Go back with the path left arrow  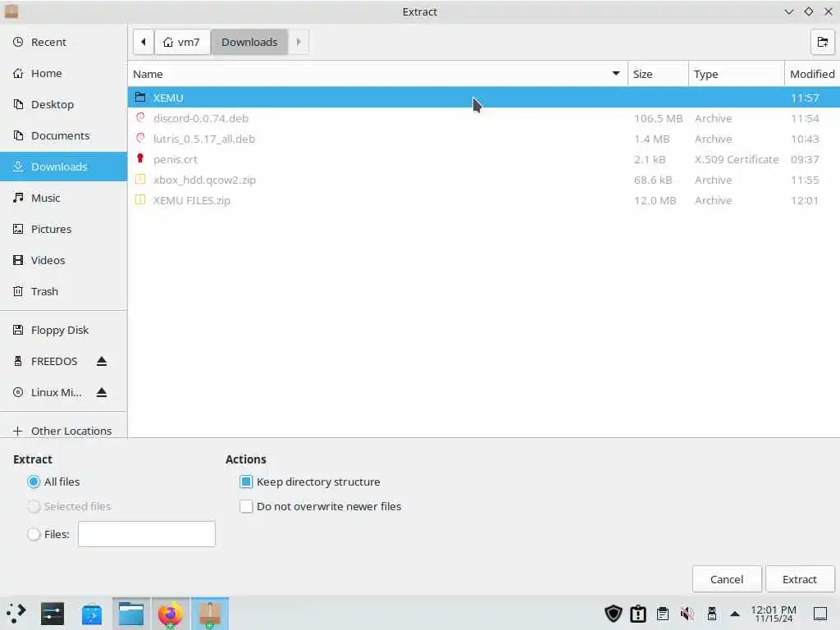pos(144,42)
